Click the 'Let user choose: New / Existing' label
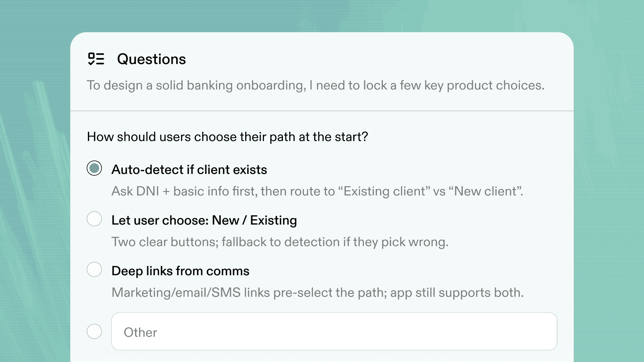This screenshot has height=362, width=644. click(x=204, y=220)
